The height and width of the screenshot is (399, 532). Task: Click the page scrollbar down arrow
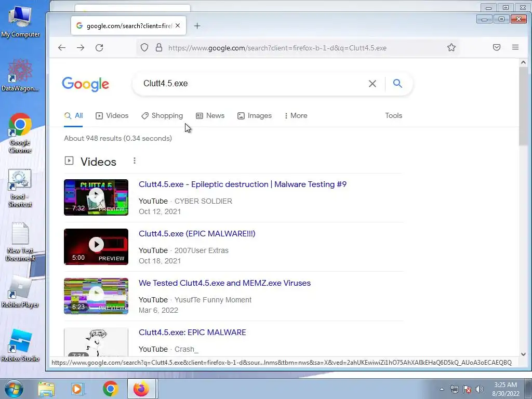point(523,354)
